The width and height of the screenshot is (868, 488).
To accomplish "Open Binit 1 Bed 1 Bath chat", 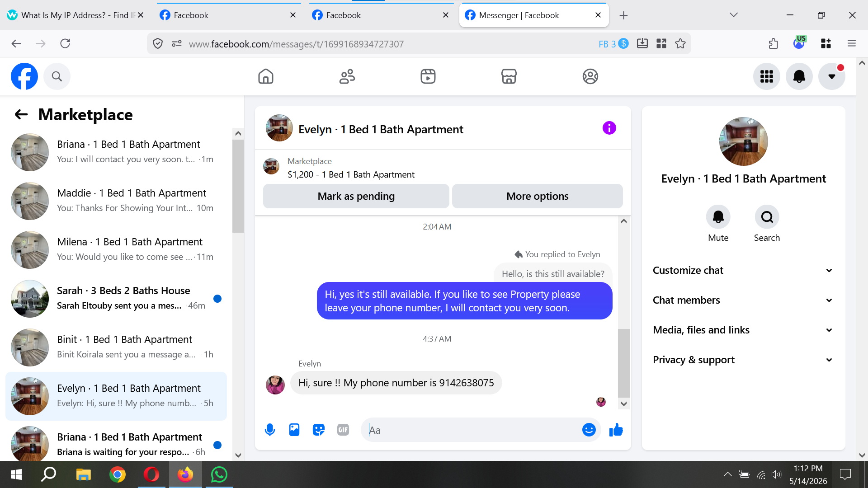I will (x=116, y=347).
